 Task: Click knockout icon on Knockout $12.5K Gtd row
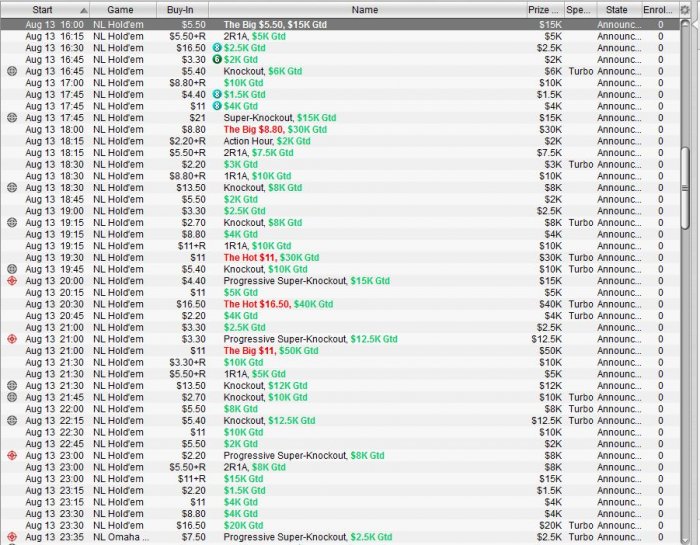12,420
